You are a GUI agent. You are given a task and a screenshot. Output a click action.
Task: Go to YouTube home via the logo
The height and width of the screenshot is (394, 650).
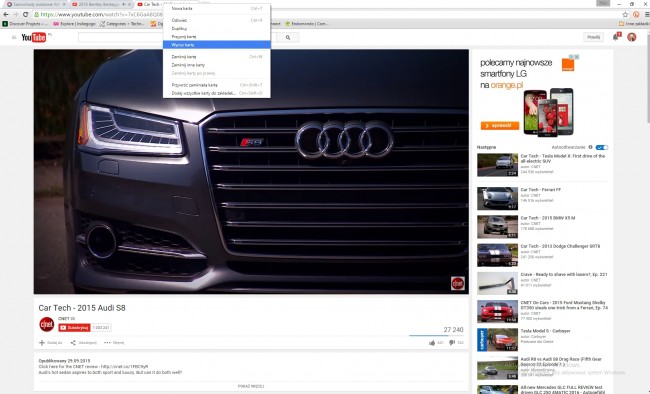click(x=34, y=37)
